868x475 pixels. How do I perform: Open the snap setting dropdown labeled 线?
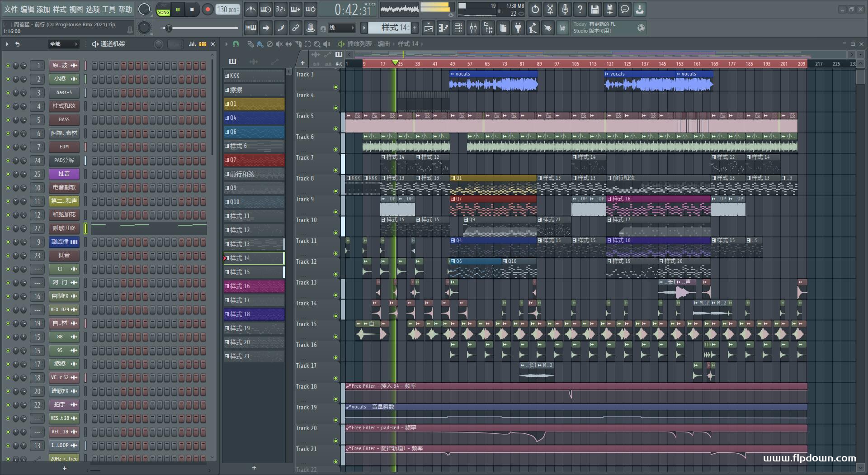point(341,28)
